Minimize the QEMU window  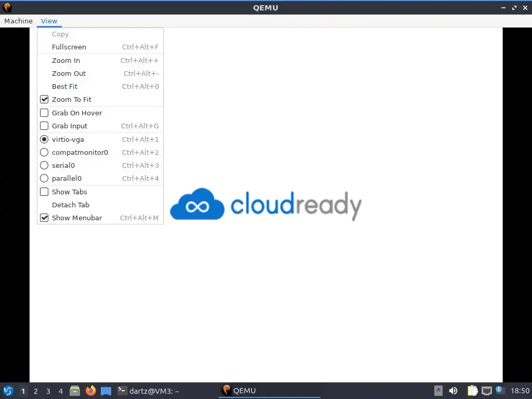[503, 7]
